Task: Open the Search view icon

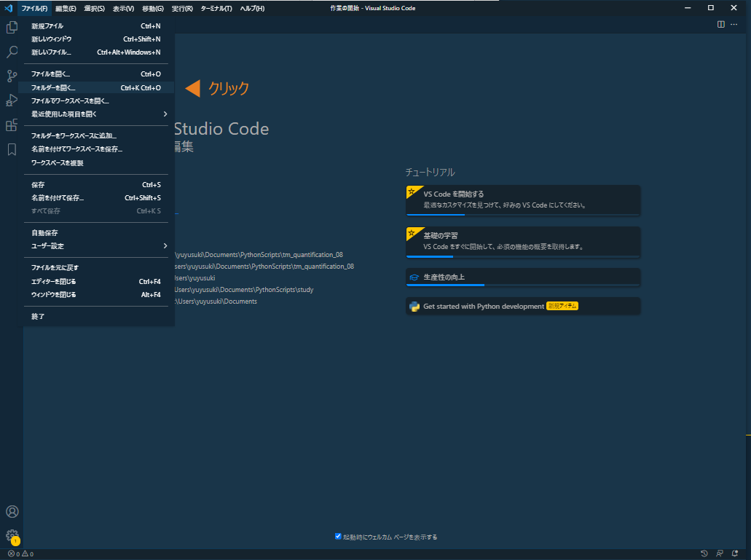Action: pyautogui.click(x=12, y=52)
